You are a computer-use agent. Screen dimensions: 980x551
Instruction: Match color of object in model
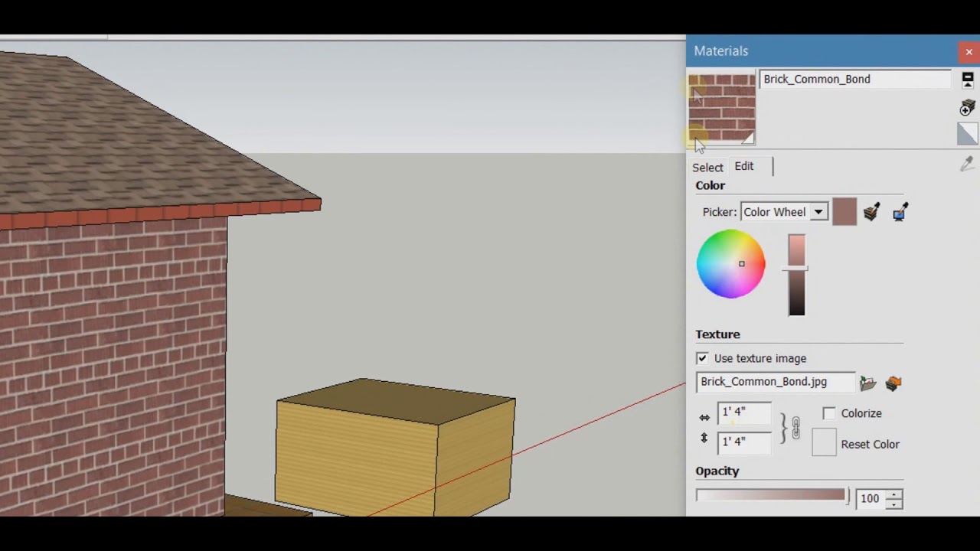click(x=871, y=212)
